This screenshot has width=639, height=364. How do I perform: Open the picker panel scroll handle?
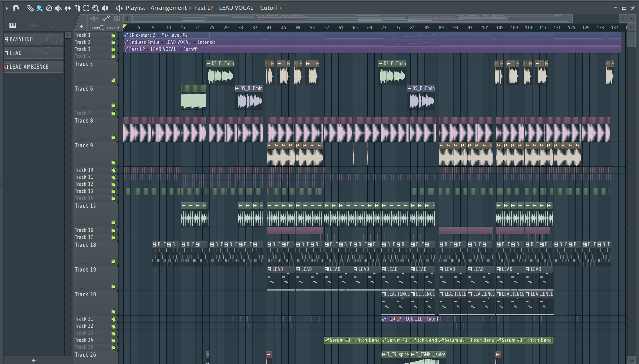67,35
